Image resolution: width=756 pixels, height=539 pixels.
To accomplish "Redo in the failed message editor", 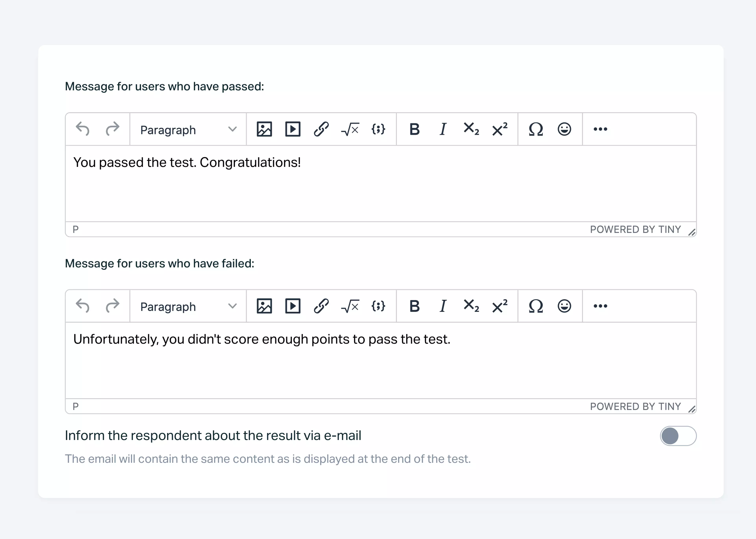I will [x=112, y=306].
